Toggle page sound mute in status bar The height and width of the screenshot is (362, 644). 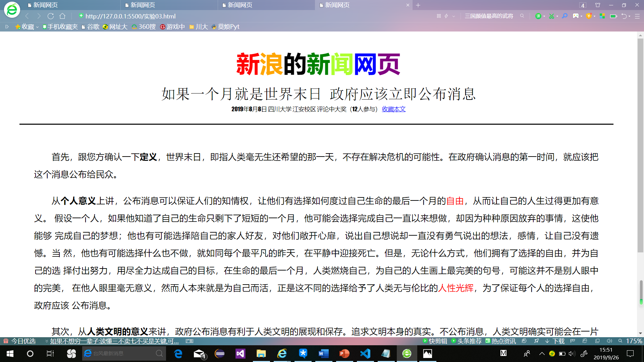[x=609, y=341]
